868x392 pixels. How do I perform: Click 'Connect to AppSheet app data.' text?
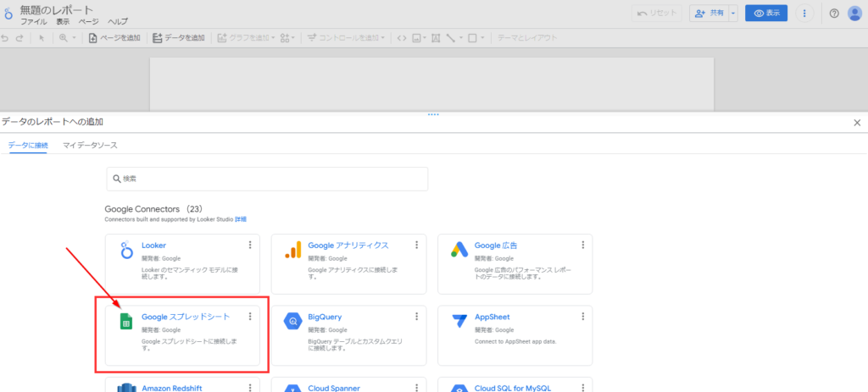point(515,342)
